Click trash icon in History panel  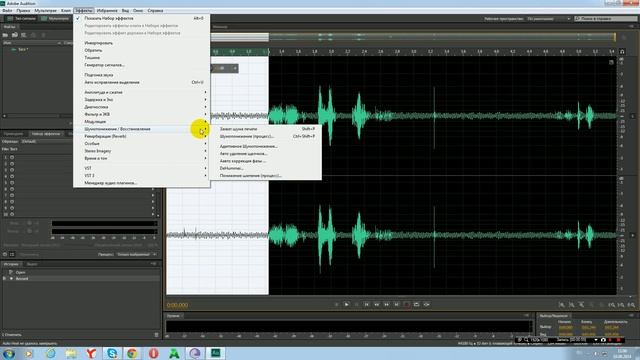(156, 335)
